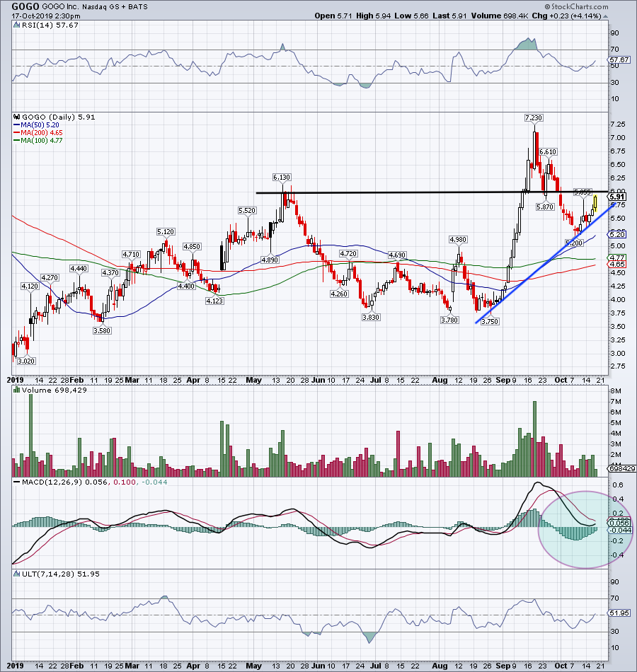Click the 51.95 ULT value tag on right axis
This screenshot has height=672, width=637.
click(619, 613)
